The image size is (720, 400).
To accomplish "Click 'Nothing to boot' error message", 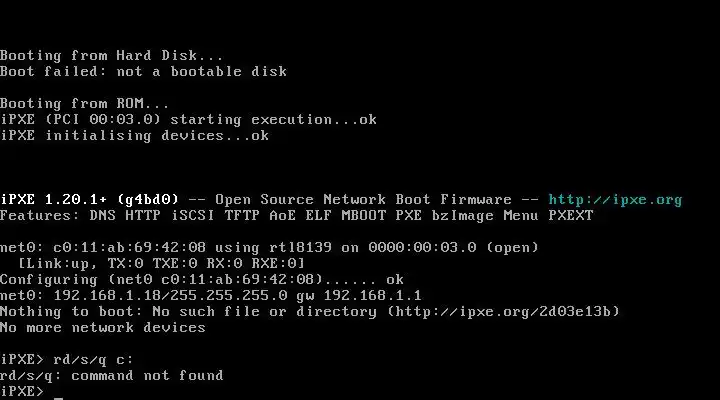I will click(x=66, y=312).
